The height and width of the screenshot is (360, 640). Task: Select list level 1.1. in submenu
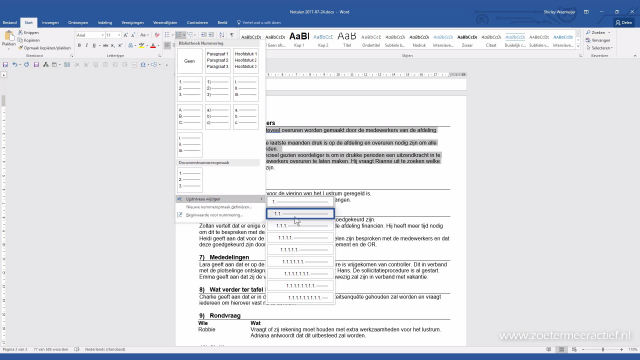[300, 213]
